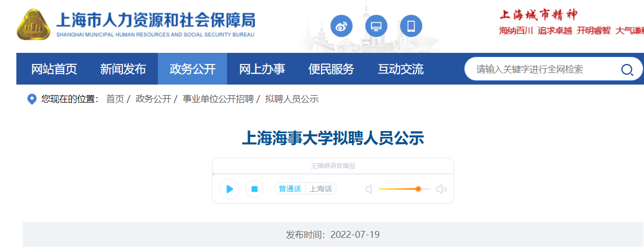This screenshot has width=644, height=250.
Task: Open 政务公开 in navigation bar
Action: point(193,69)
